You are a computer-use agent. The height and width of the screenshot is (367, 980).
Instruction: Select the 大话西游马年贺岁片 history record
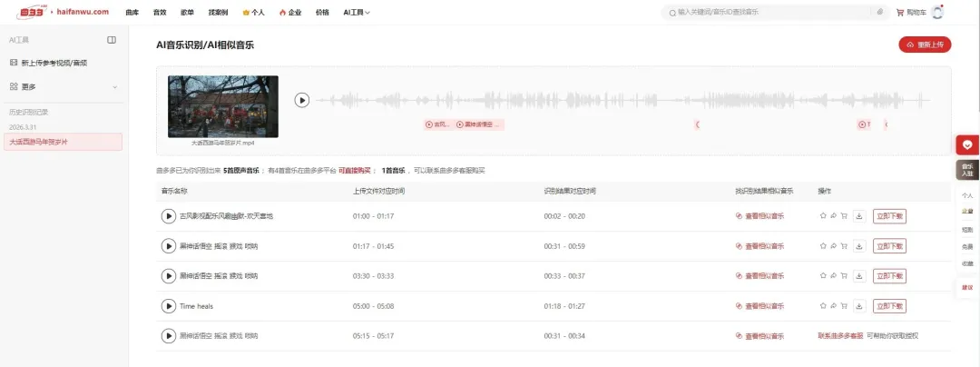click(64, 142)
